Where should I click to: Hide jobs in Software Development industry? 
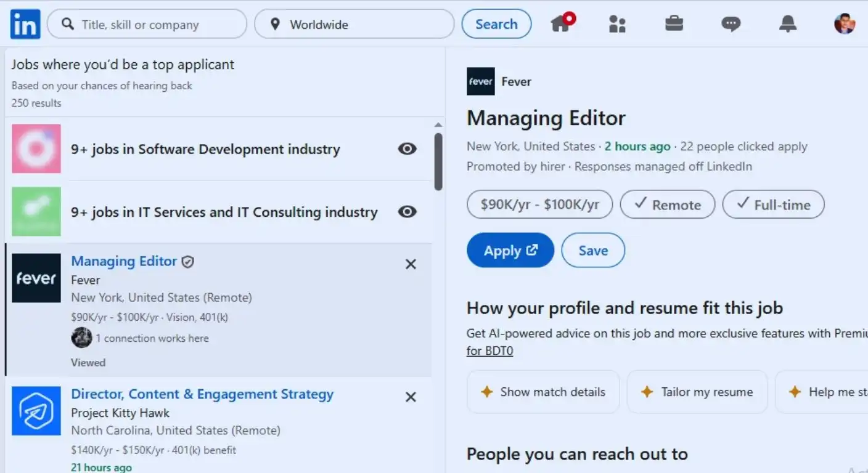(x=407, y=148)
